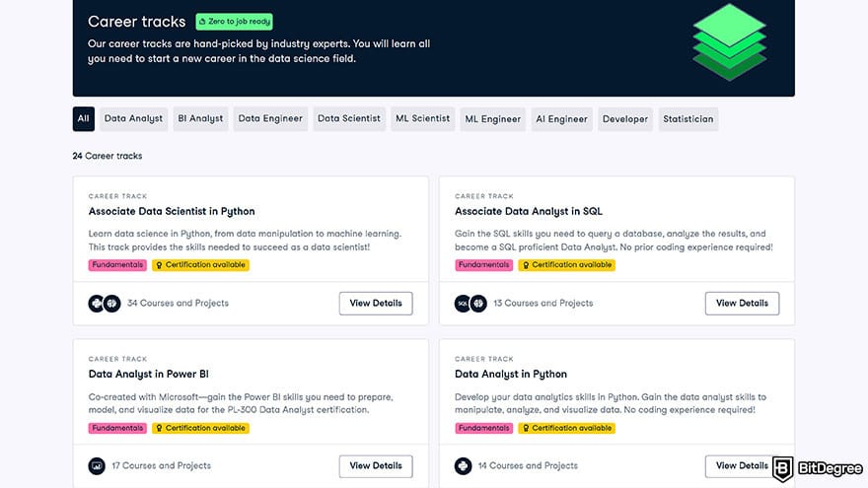Screen dimensions: 868x488
Task: Click '13 Courses and Projects' text
Action: tap(543, 304)
